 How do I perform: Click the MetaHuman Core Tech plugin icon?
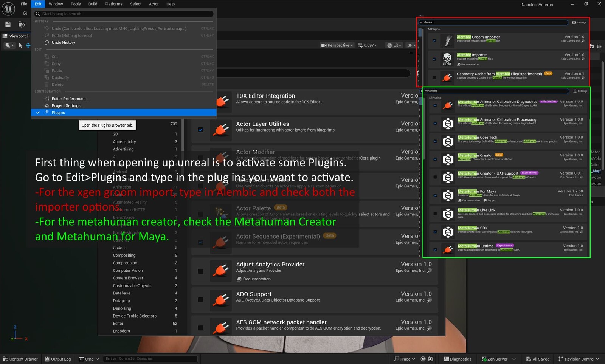(448, 141)
